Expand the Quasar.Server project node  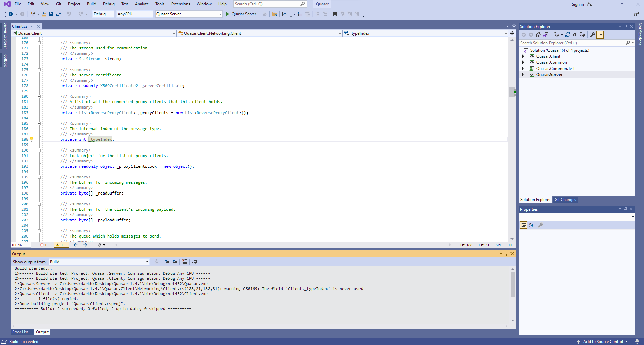pos(523,74)
